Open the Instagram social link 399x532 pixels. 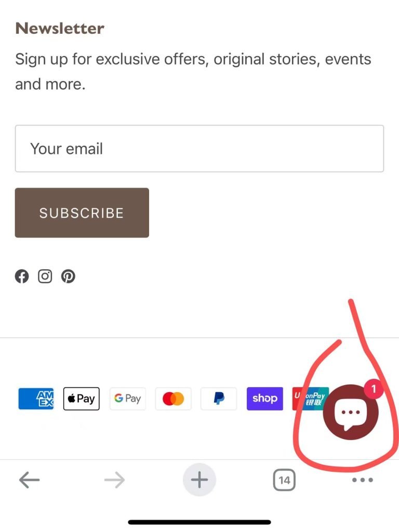[45, 276]
